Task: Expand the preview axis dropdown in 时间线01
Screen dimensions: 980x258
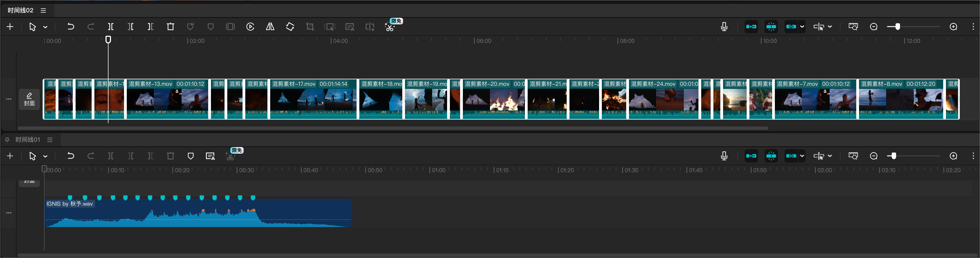Action: (830, 156)
